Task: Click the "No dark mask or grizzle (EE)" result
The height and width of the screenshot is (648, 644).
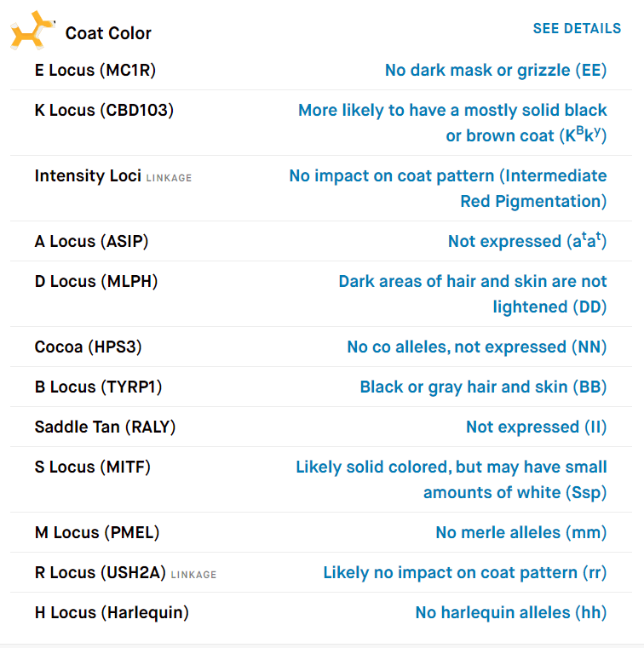Action: point(496,70)
